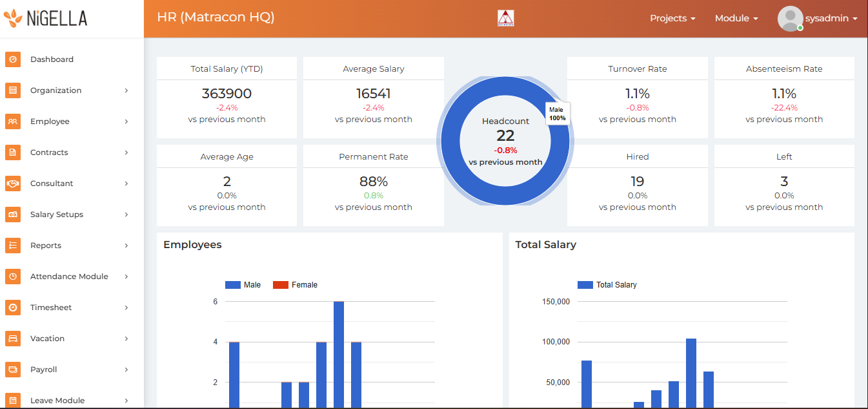Select the Attendance Module icon

(x=13, y=276)
